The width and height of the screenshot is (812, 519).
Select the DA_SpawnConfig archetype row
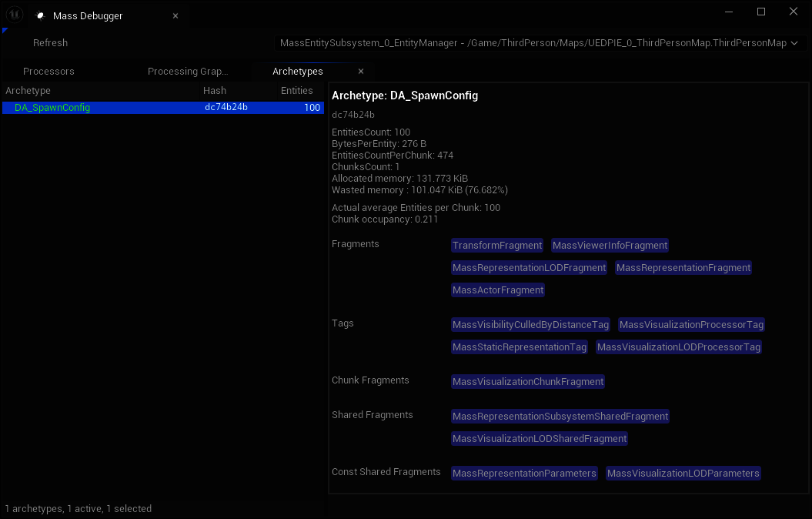(163, 107)
